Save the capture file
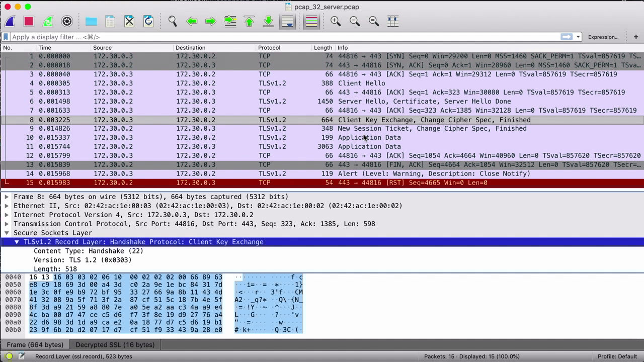Viewport: 644px width, 362px height. [110, 21]
